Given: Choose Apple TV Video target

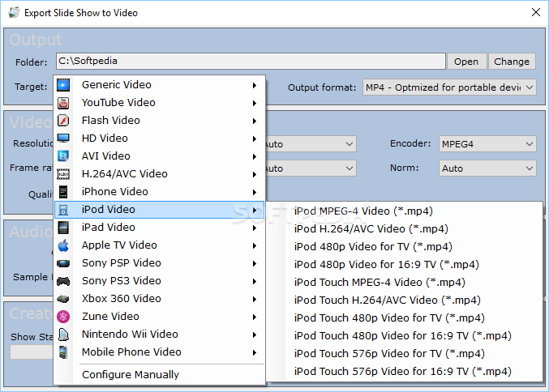Looking at the screenshot, I should 160,245.
